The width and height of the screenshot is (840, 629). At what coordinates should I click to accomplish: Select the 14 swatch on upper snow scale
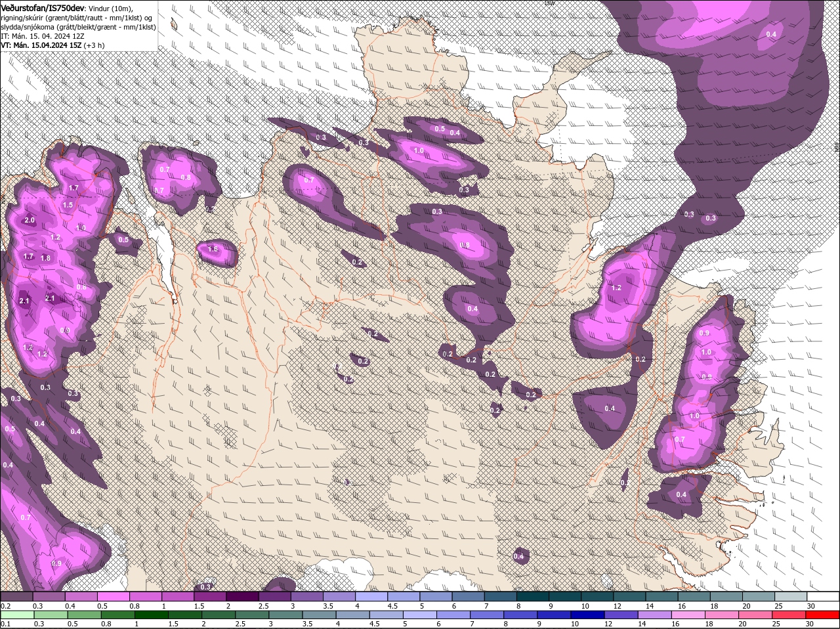[661, 596]
